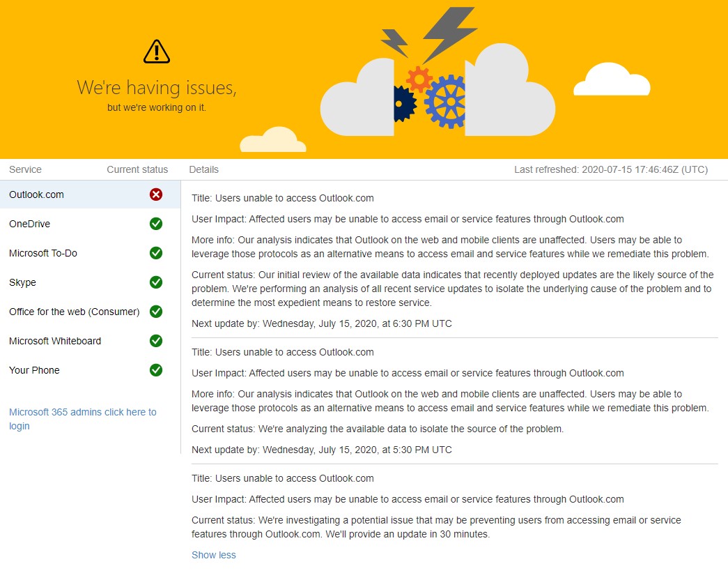Open Microsoft 365 admins login link
This screenshot has height=573, width=728.
tap(83, 419)
